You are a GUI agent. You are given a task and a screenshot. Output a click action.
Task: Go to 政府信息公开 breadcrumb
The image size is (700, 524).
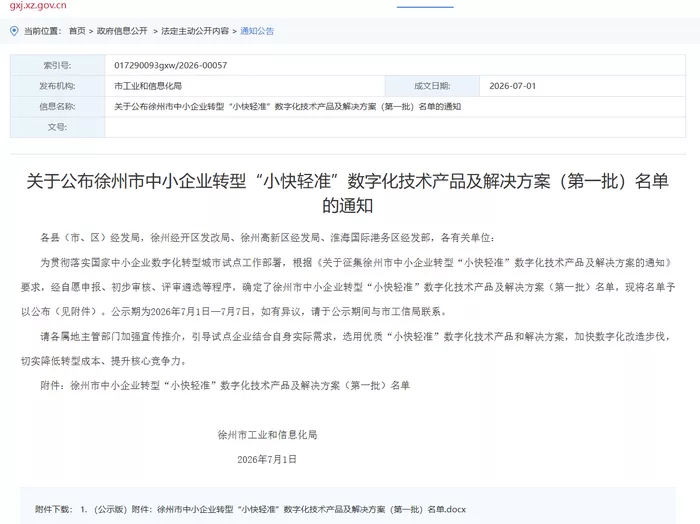[122, 31]
